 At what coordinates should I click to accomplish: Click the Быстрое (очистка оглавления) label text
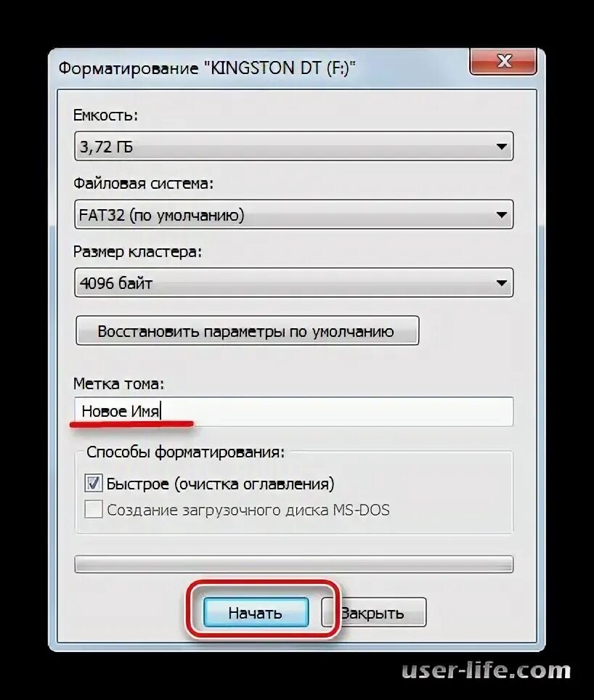click(221, 484)
